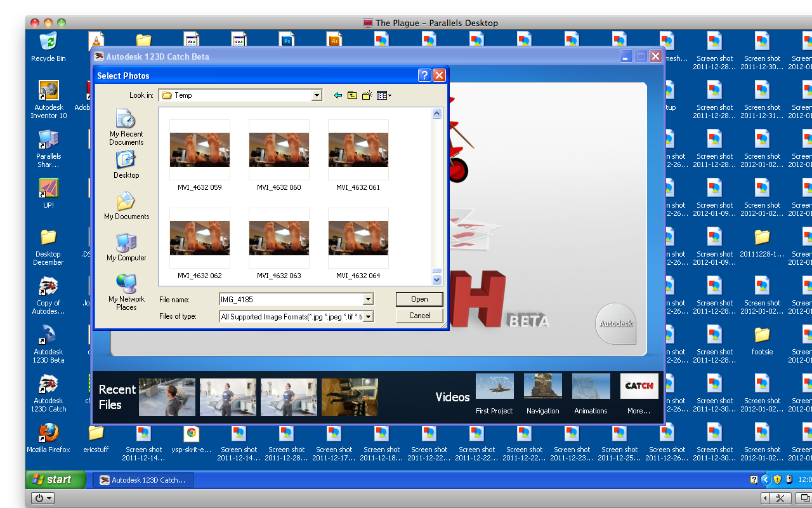This screenshot has width=812, height=508.
Task: Open the ysp-skrit Chrome file icon
Action: click(191, 438)
